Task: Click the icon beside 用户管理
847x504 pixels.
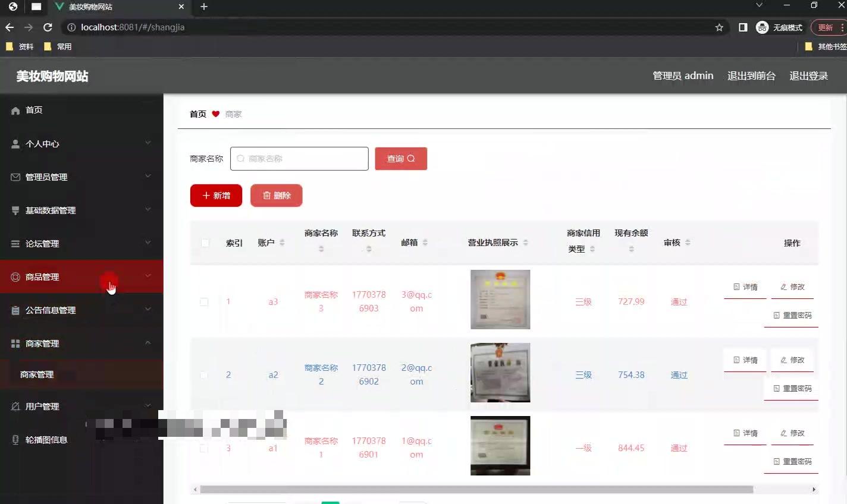Action: (x=15, y=407)
